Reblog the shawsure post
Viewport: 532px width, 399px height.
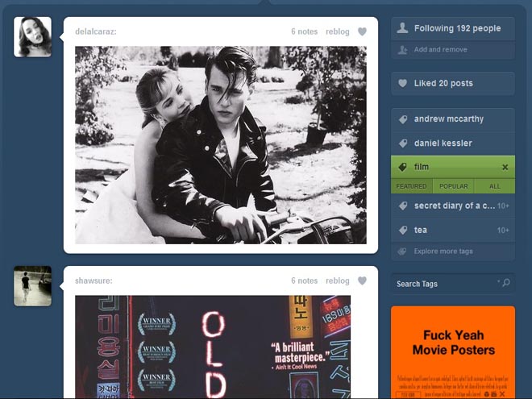(x=338, y=281)
